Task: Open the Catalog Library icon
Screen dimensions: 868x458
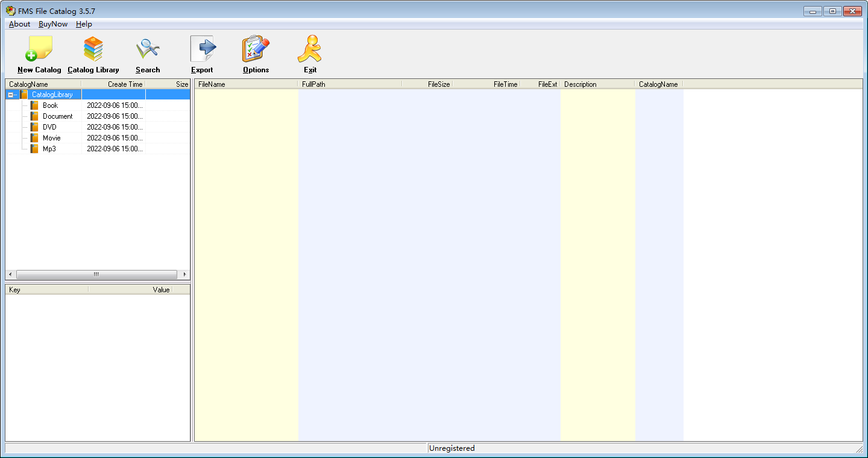Action: point(93,49)
